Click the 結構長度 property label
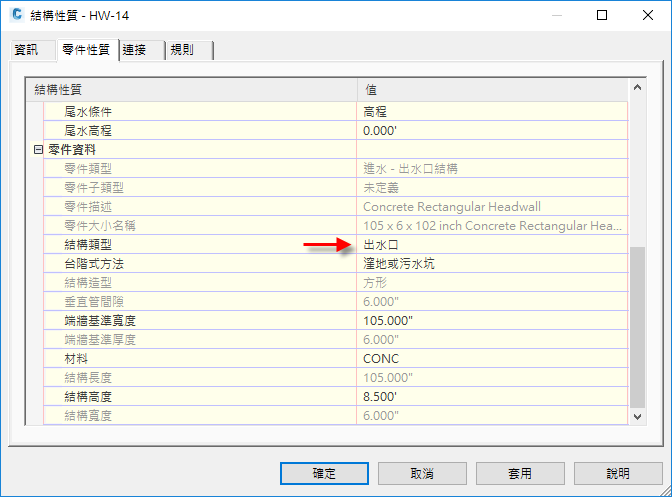 pos(88,377)
